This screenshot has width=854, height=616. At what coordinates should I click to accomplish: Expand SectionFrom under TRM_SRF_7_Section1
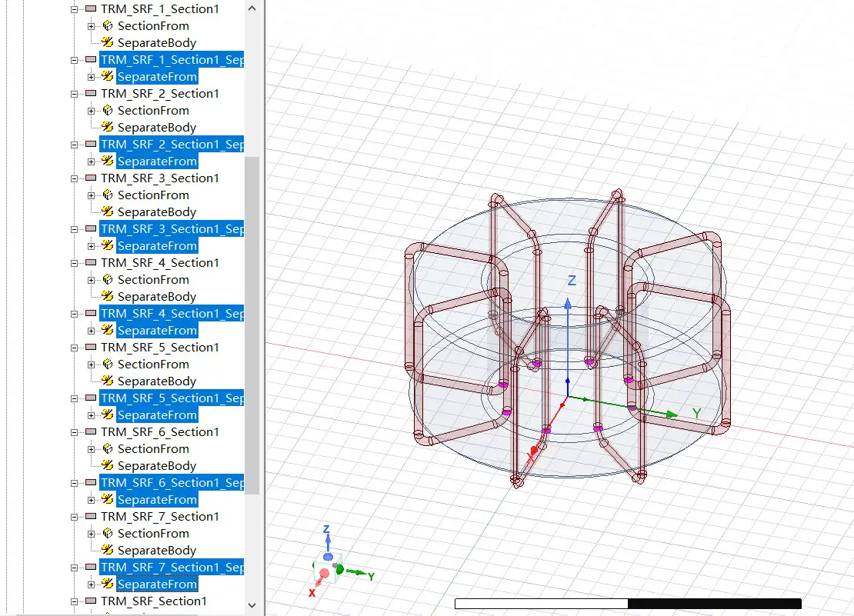tap(91, 534)
